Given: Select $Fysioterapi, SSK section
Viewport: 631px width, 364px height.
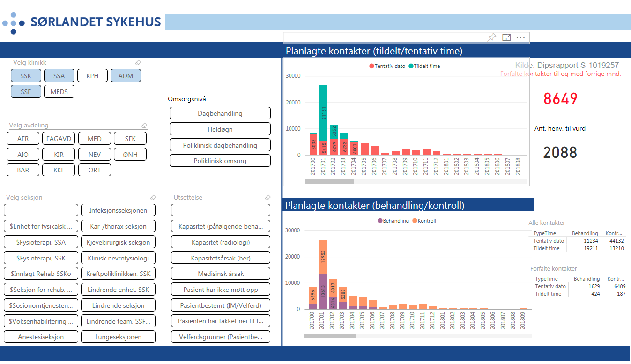Looking at the screenshot, I should pos(41,258).
